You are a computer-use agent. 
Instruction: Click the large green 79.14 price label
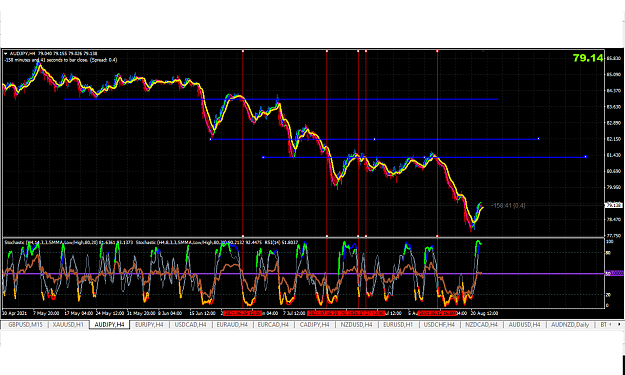click(x=588, y=58)
